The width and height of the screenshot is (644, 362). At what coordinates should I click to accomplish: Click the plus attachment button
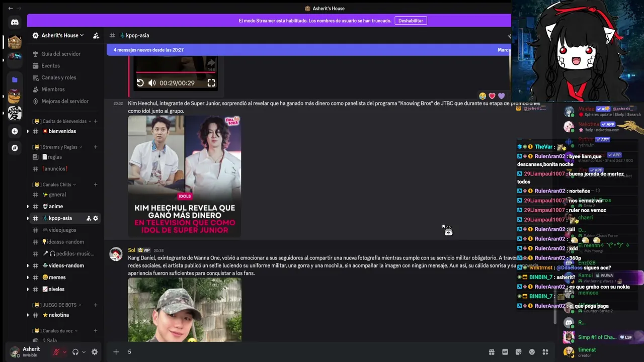pos(116,352)
